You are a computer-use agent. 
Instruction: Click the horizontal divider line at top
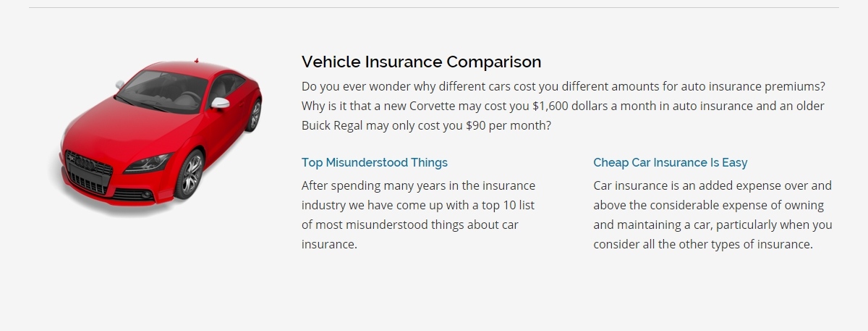[x=434, y=7]
